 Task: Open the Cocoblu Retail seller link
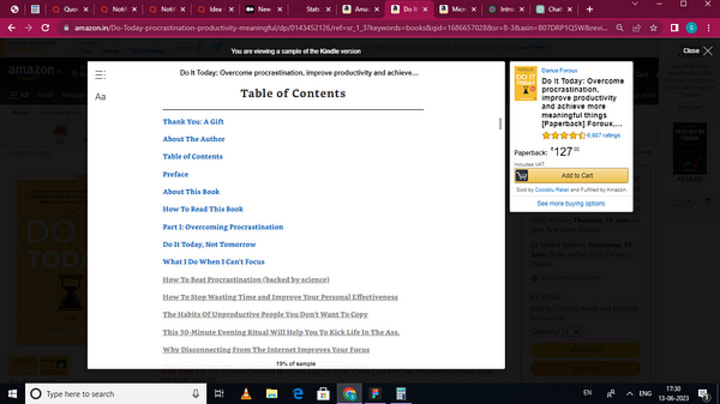(x=551, y=190)
